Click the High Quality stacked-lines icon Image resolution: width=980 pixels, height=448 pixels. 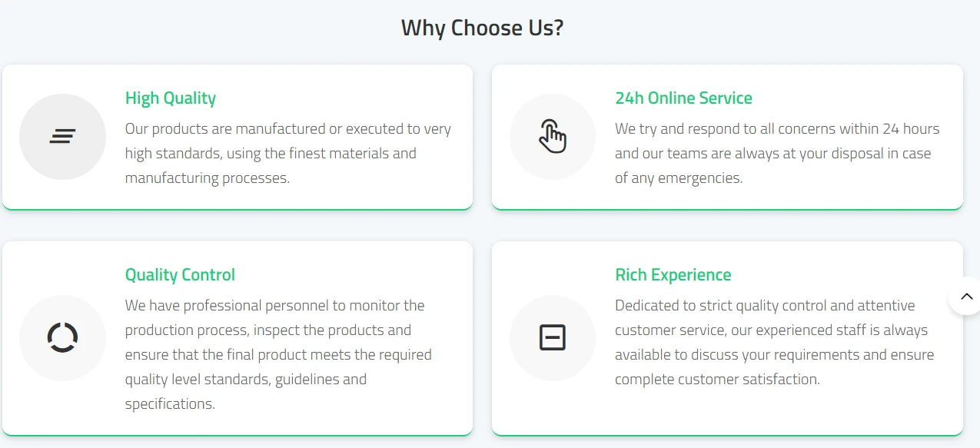coord(62,137)
